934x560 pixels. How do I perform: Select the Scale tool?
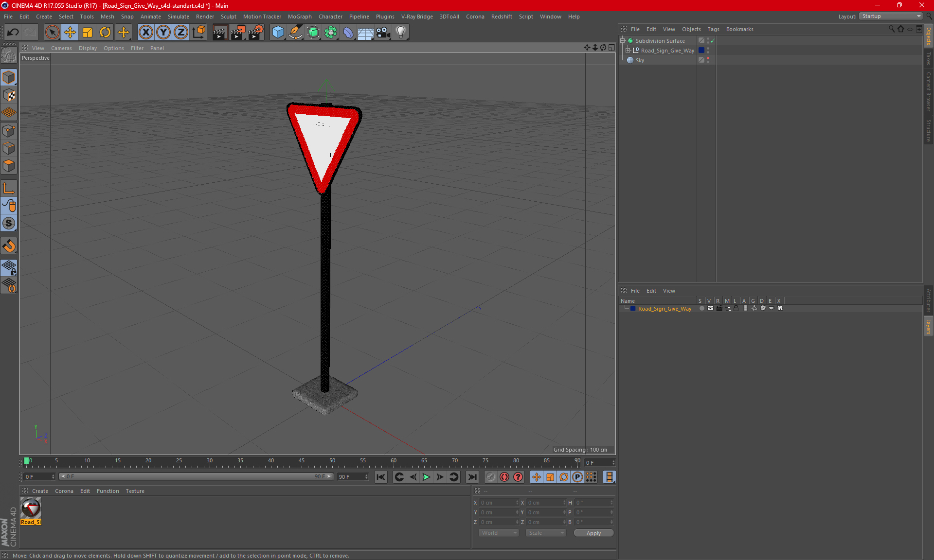(x=88, y=33)
